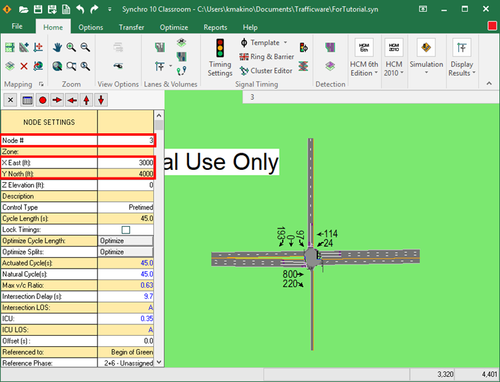Click the Redo arrow in the title bar

94,9
